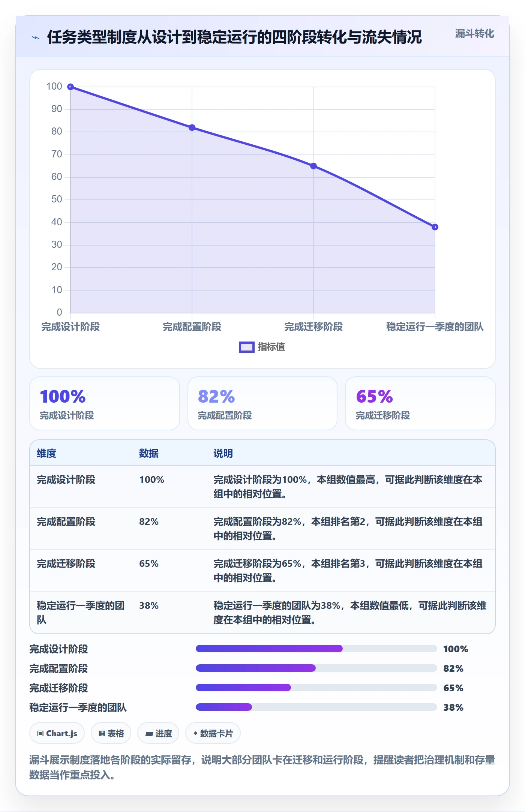525x812 pixels.
Task: Open the 65% stat card
Action: point(420,403)
